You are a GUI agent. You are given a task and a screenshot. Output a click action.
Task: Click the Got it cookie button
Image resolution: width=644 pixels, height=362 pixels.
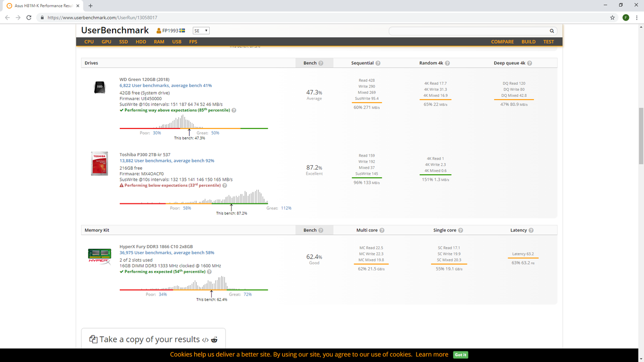click(x=460, y=354)
